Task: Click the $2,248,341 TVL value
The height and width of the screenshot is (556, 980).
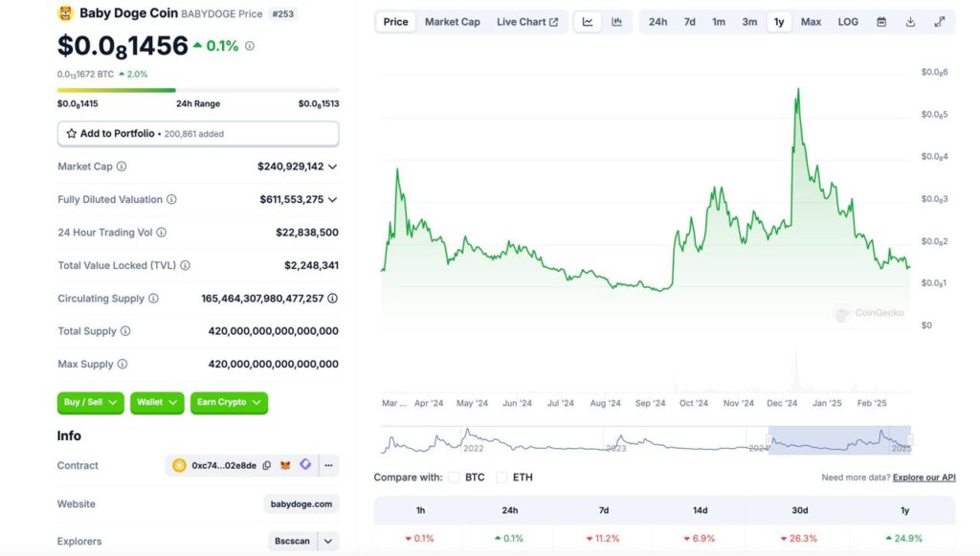Action: [x=311, y=265]
